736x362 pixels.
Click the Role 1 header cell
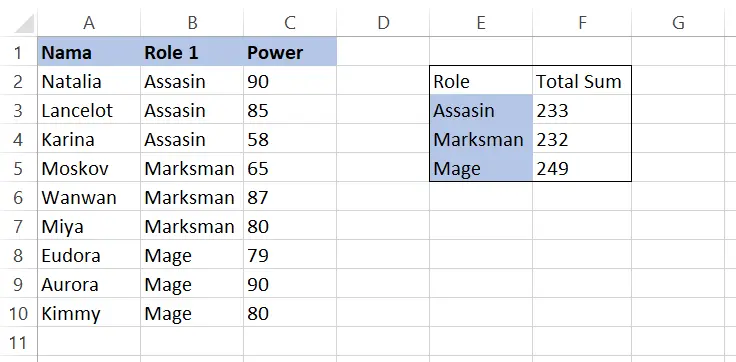(x=192, y=52)
